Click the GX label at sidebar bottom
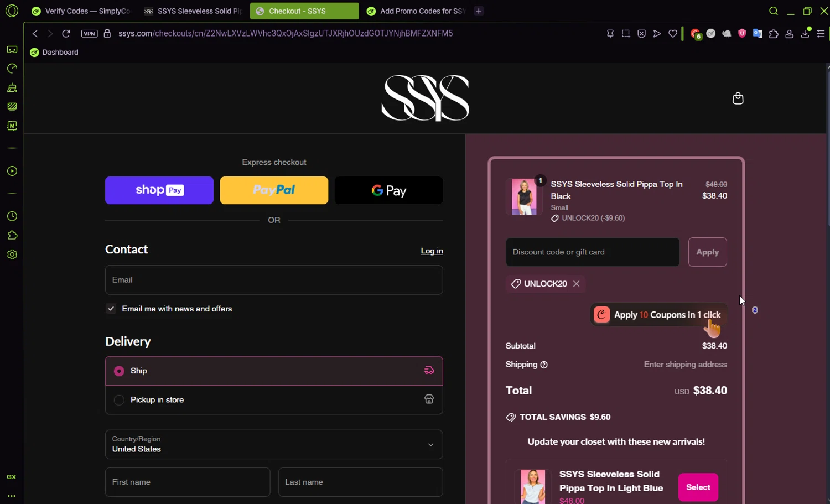The image size is (830, 504). point(12,477)
